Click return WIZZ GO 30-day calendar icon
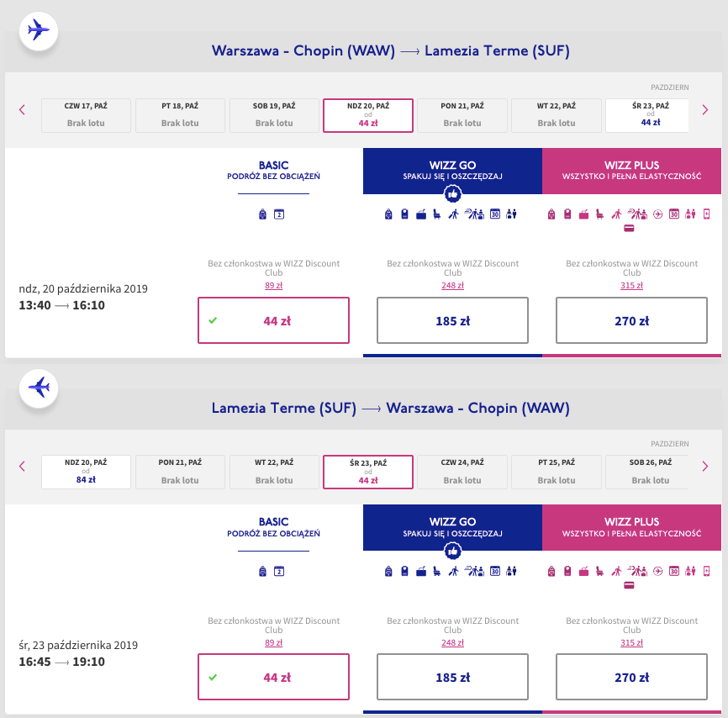Screen dimensions: 728x718 coord(495,571)
